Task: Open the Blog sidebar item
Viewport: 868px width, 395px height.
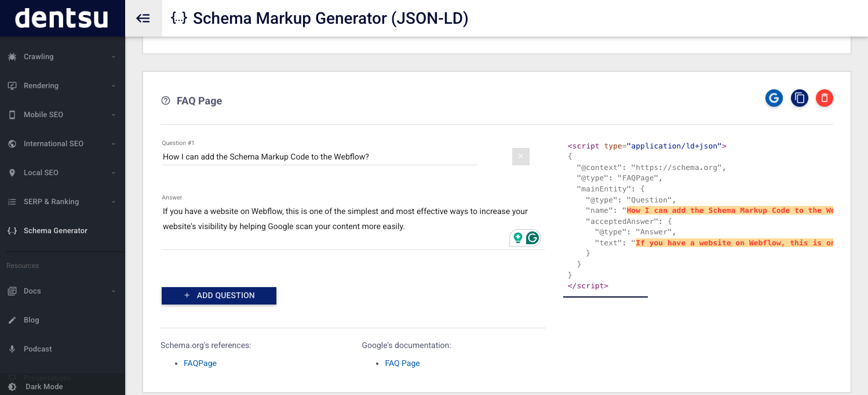Action: point(63,320)
